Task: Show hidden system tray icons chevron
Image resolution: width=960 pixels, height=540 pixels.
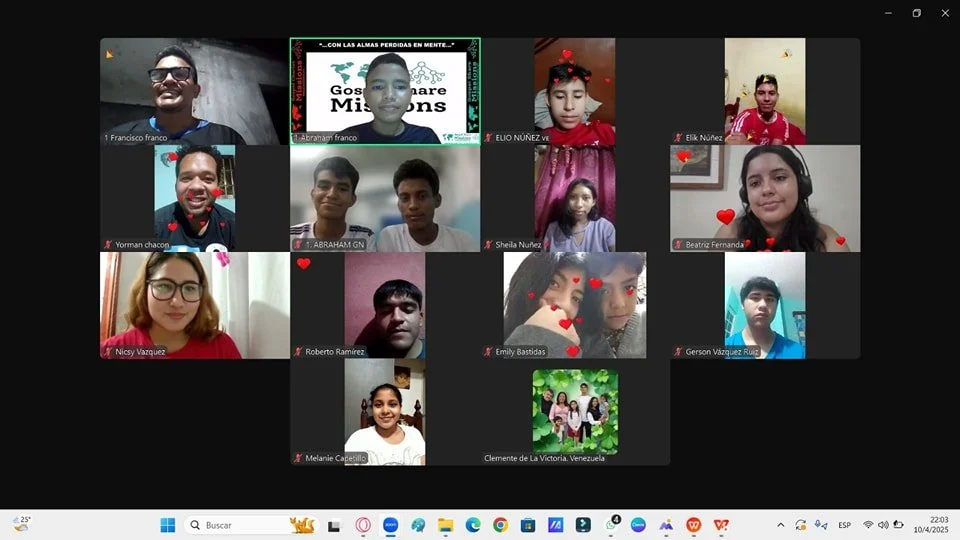Action: coord(781,525)
